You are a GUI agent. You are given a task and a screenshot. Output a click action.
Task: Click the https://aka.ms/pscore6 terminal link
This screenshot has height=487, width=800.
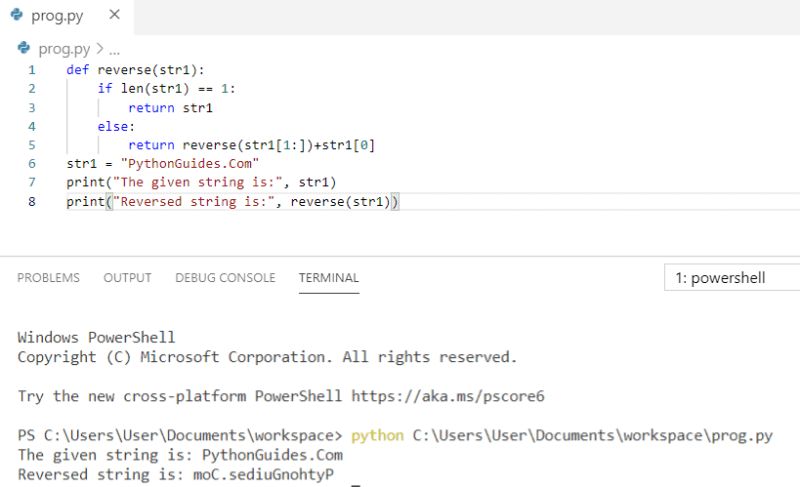tap(447, 396)
